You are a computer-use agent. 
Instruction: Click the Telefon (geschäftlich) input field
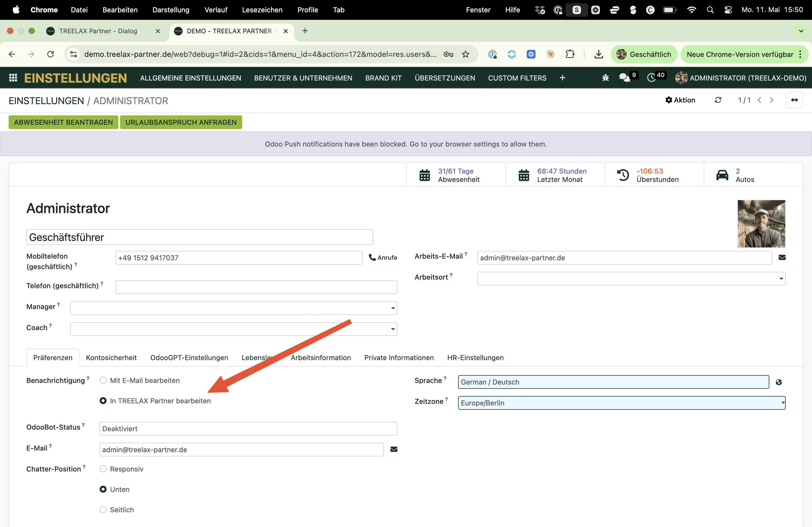256,287
